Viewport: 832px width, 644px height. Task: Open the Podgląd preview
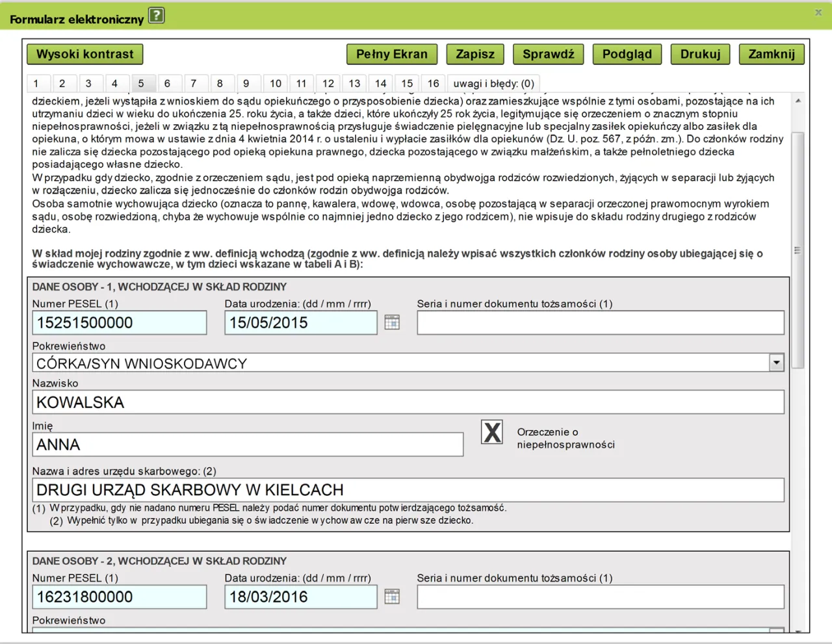(627, 54)
